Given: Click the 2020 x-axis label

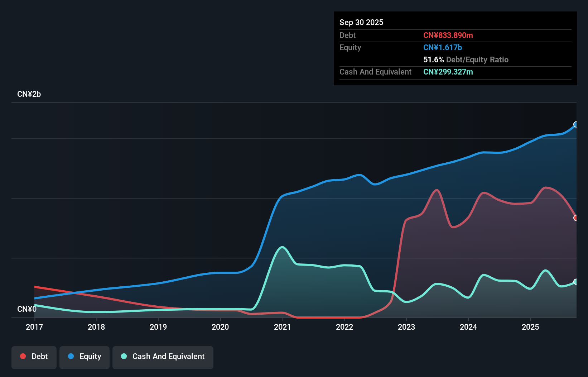Looking at the screenshot, I should click(x=220, y=327).
